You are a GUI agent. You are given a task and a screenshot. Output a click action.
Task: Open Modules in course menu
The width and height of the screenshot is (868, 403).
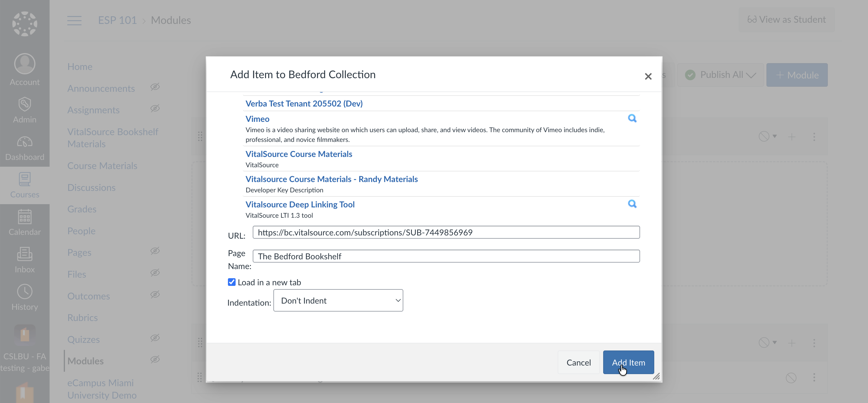pyautogui.click(x=86, y=361)
